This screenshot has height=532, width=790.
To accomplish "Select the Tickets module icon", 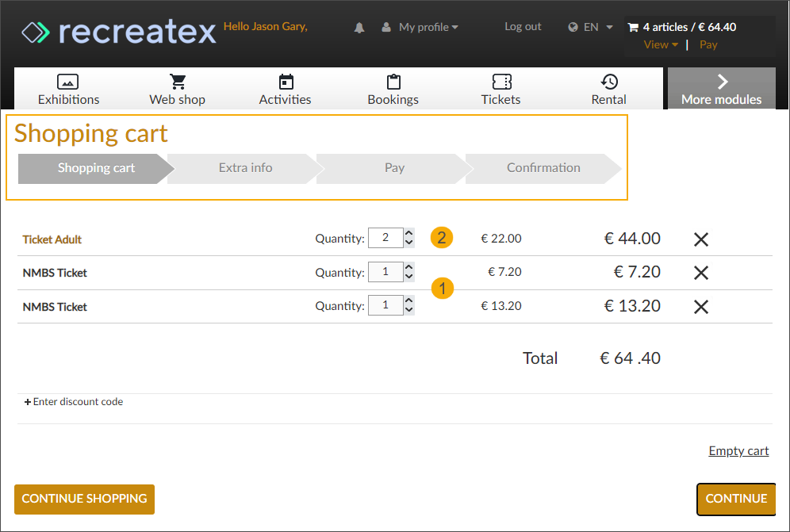I will pyautogui.click(x=500, y=82).
